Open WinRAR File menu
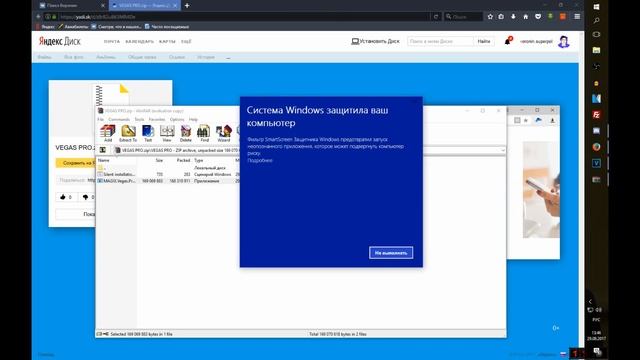640x360 pixels. point(100,119)
